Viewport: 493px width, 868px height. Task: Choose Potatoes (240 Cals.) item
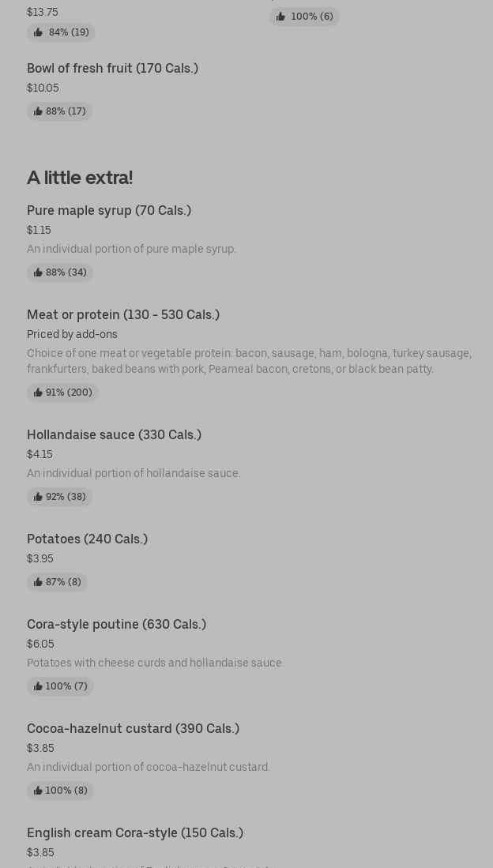(x=87, y=539)
